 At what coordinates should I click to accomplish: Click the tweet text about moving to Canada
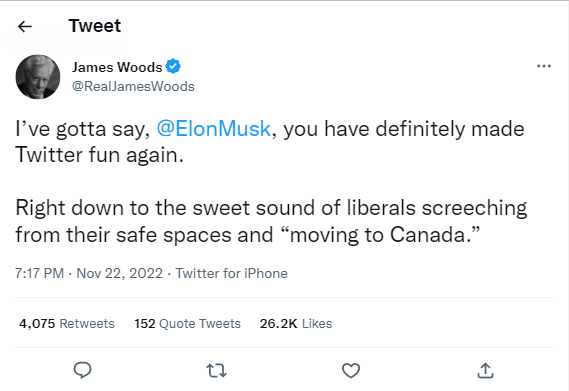pos(247,235)
